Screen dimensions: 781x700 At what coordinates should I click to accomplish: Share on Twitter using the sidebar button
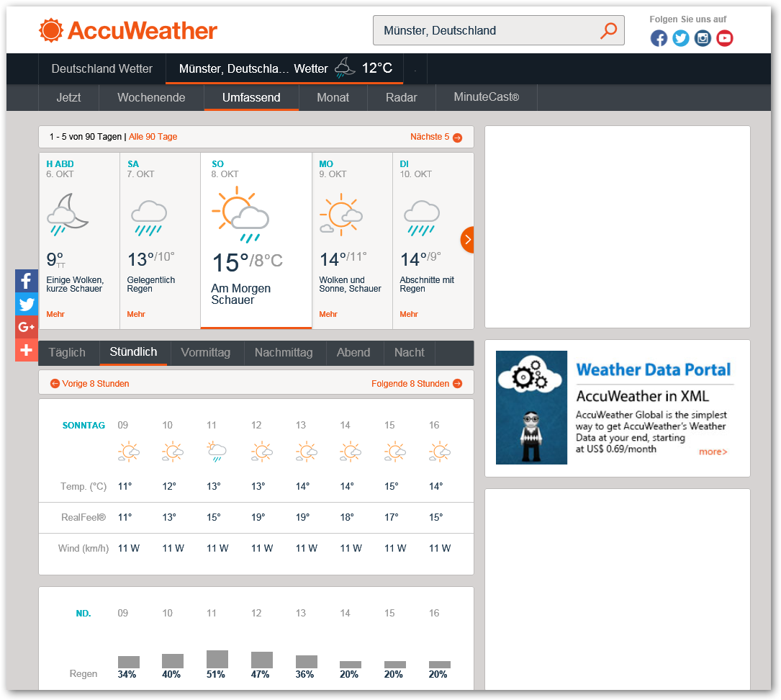[27, 304]
